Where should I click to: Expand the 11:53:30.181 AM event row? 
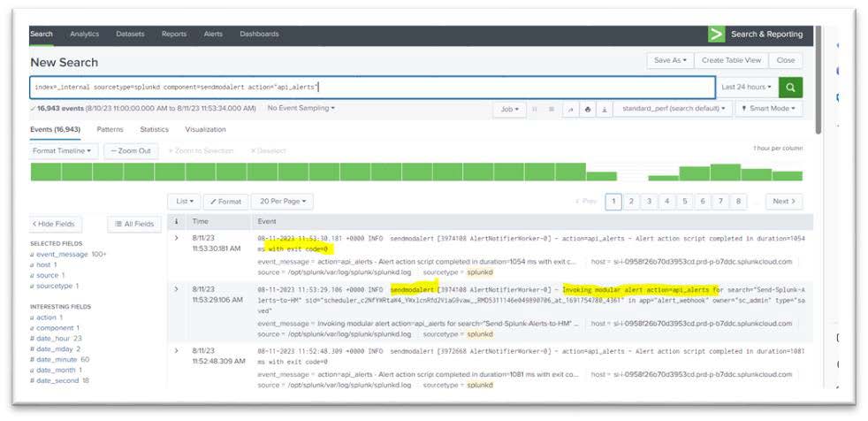click(177, 238)
